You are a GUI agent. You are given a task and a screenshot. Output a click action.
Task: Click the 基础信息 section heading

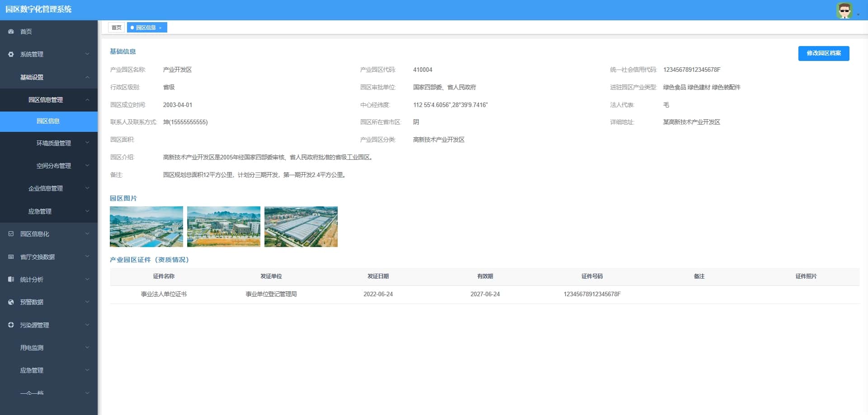123,52
